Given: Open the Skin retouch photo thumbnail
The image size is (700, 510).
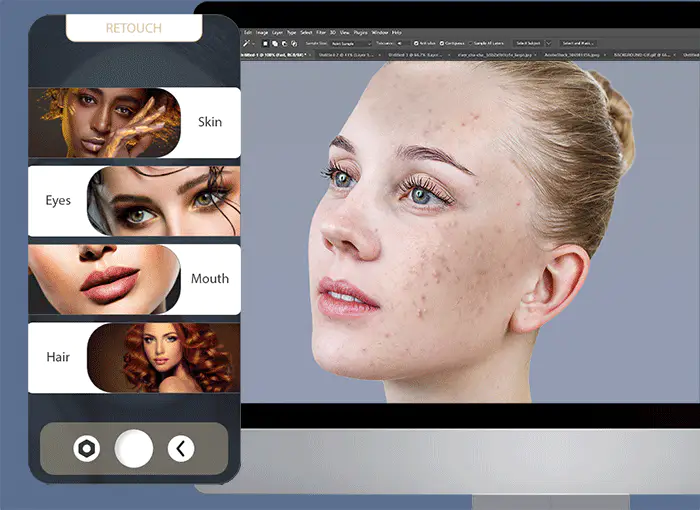Looking at the screenshot, I should tap(105, 122).
